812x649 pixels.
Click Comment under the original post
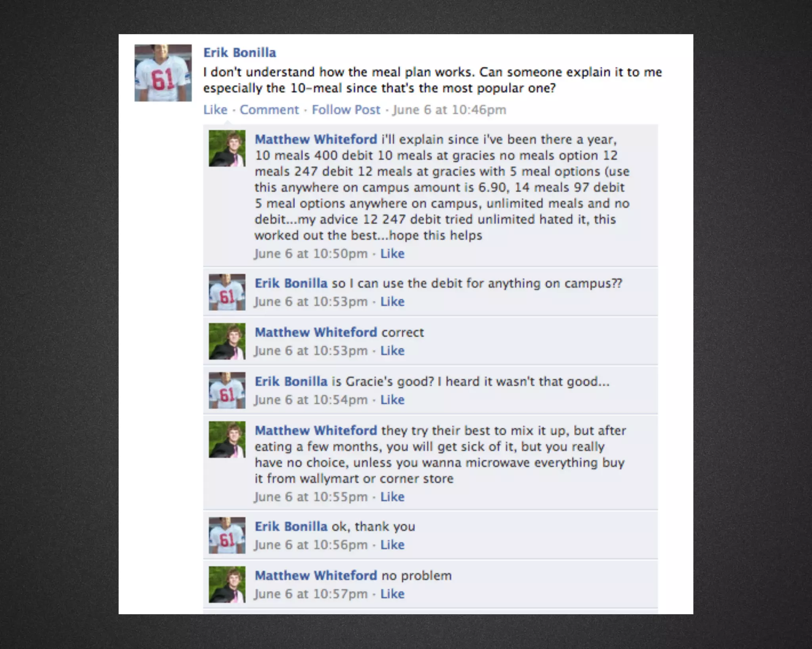pos(269,110)
